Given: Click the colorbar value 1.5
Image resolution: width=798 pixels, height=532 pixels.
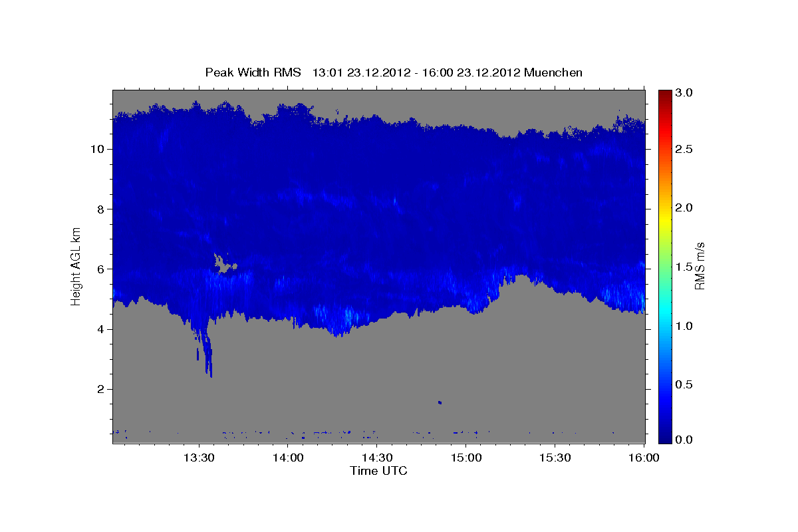Looking at the screenshot, I should [x=686, y=266].
